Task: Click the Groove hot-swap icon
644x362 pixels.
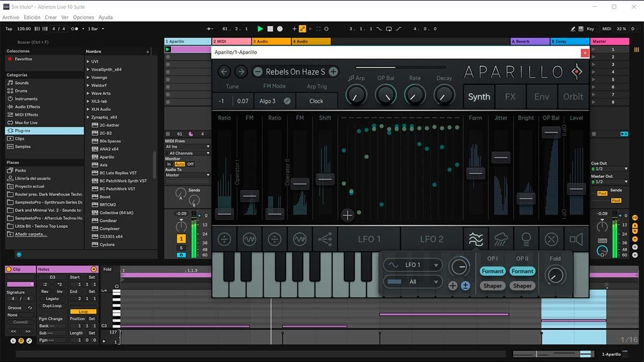Action: pos(30,308)
